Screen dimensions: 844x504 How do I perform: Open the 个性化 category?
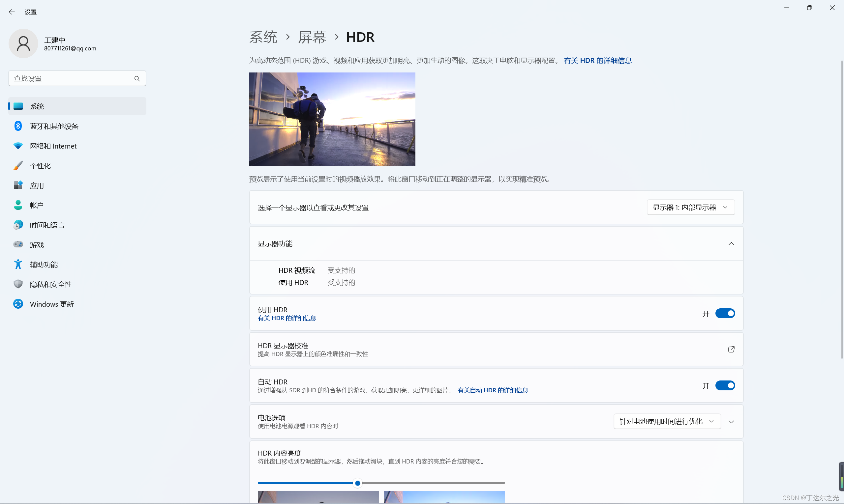coord(77,166)
